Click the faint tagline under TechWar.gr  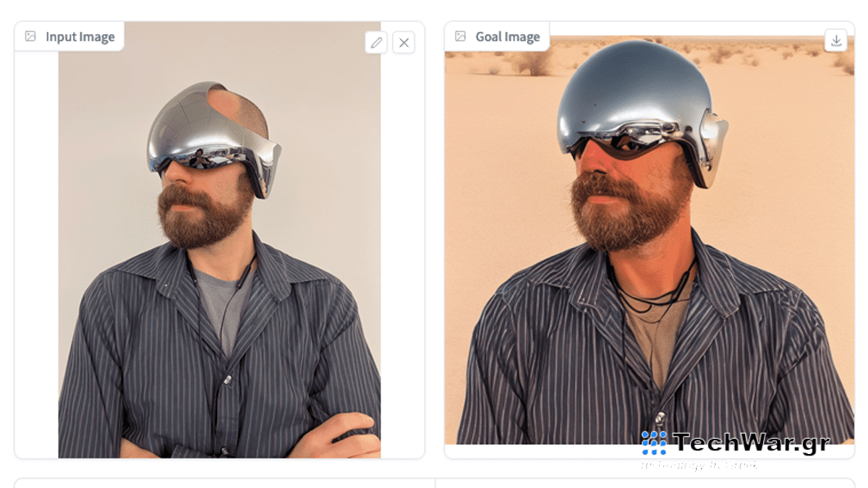click(x=699, y=465)
